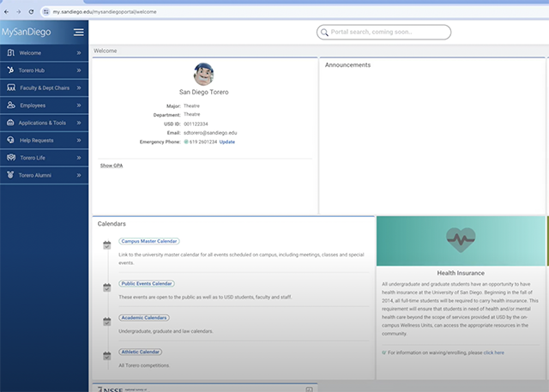Click the Employees people icon
The image size is (549, 392).
(x=11, y=105)
